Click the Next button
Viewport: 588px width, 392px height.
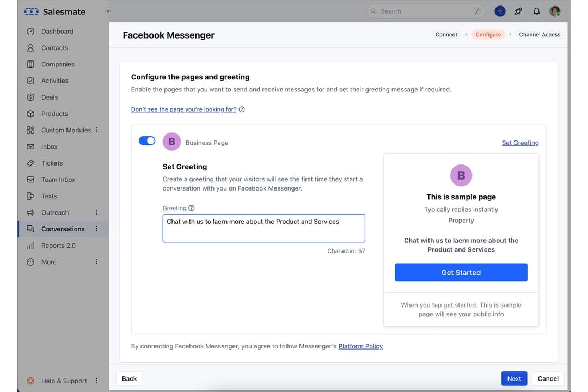514,379
